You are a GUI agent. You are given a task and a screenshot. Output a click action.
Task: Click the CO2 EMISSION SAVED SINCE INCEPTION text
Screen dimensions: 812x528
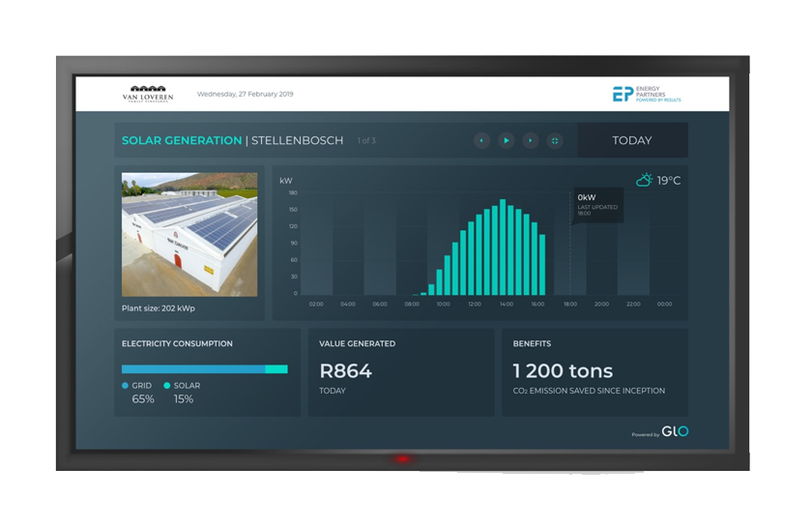tap(589, 391)
